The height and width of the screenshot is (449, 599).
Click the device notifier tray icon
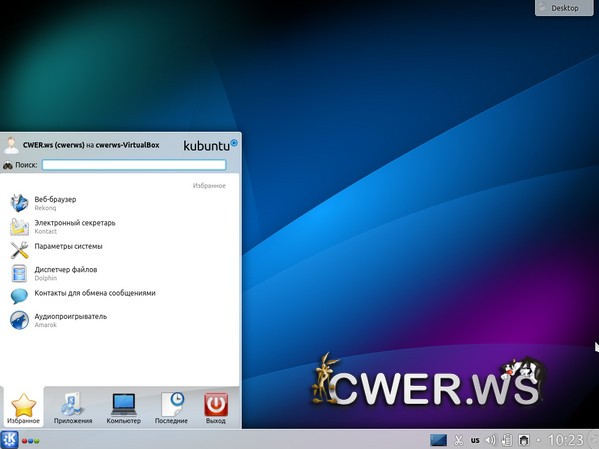click(507, 440)
